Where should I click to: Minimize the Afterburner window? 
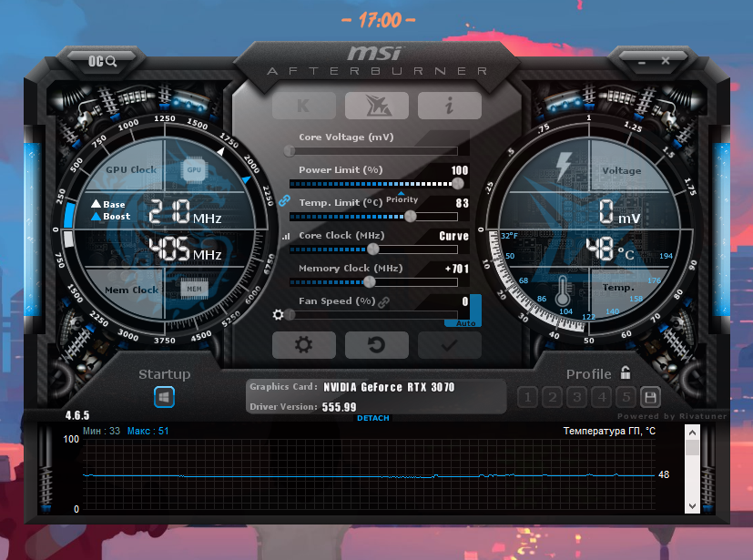[x=642, y=62]
